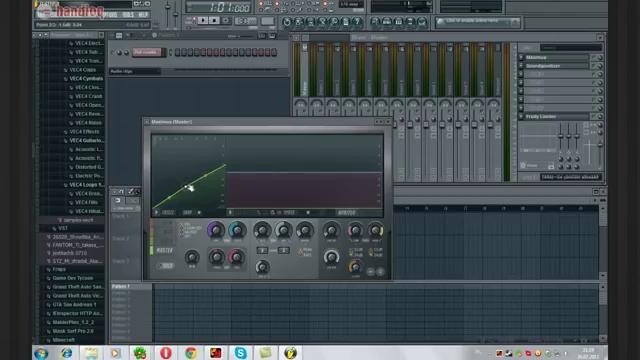Open the Soundgoodizer effect slot in mixer
640x360 pixels.
click(x=556, y=66)
